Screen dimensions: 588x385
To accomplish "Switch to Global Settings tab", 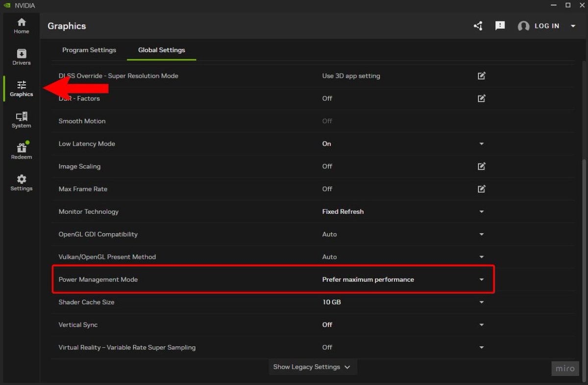I will 162,50.
